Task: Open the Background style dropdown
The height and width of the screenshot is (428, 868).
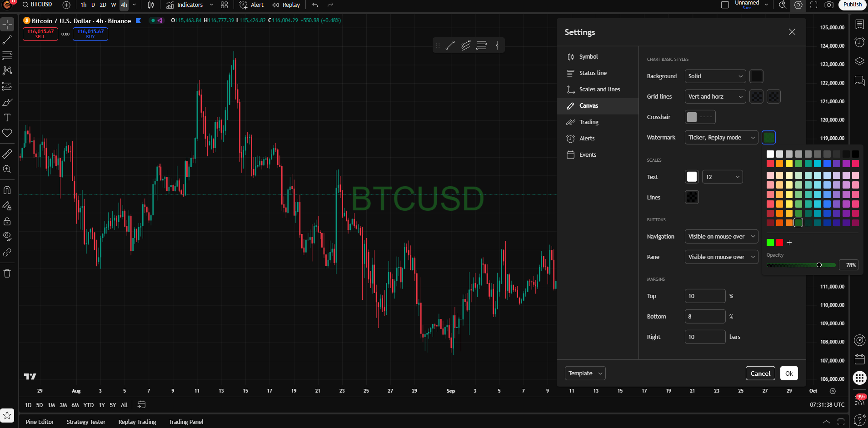Action: click(x=715, y=76)
